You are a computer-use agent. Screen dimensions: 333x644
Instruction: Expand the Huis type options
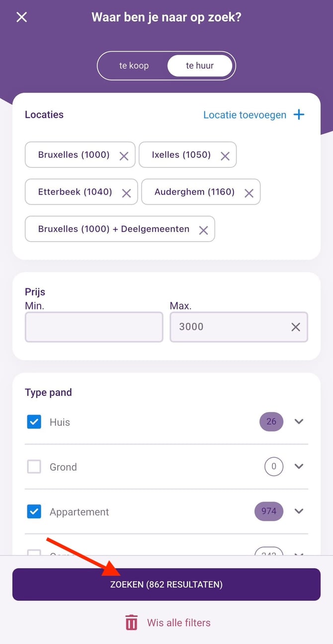(x=299, y=421)
